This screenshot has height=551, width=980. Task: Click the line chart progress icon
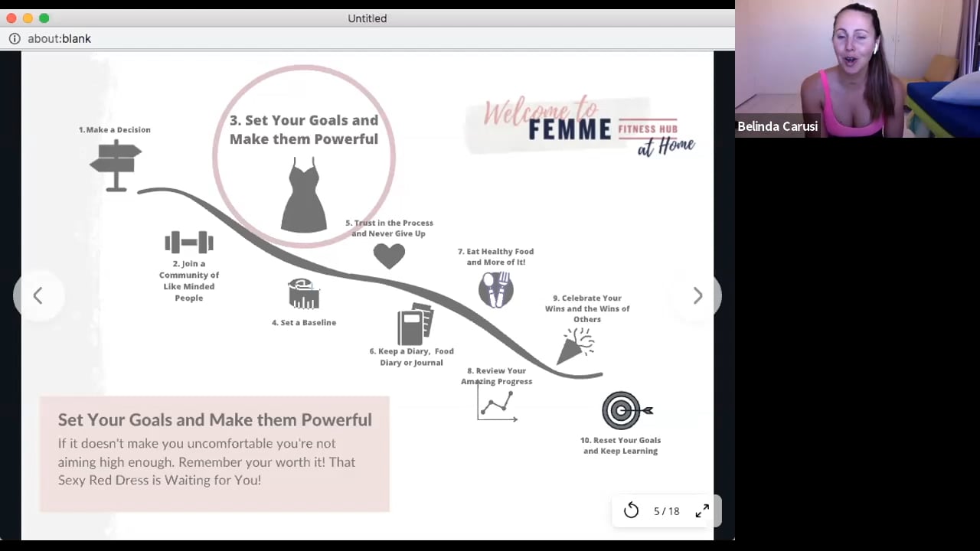[498, 403]
